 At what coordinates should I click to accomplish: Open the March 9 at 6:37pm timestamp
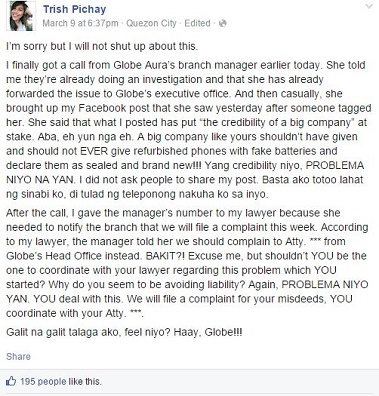(x=80, y=23)
